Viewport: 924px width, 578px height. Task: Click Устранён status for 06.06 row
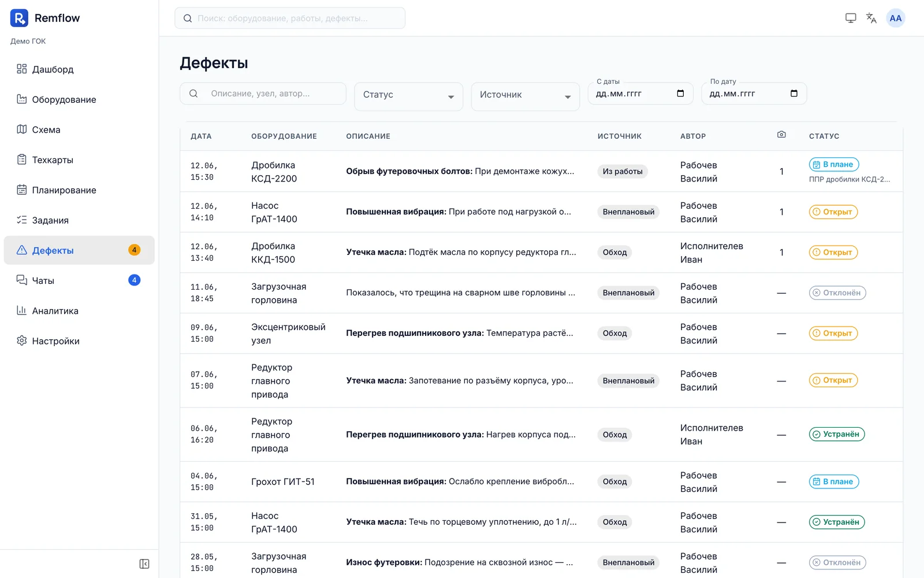click(837, 434)
